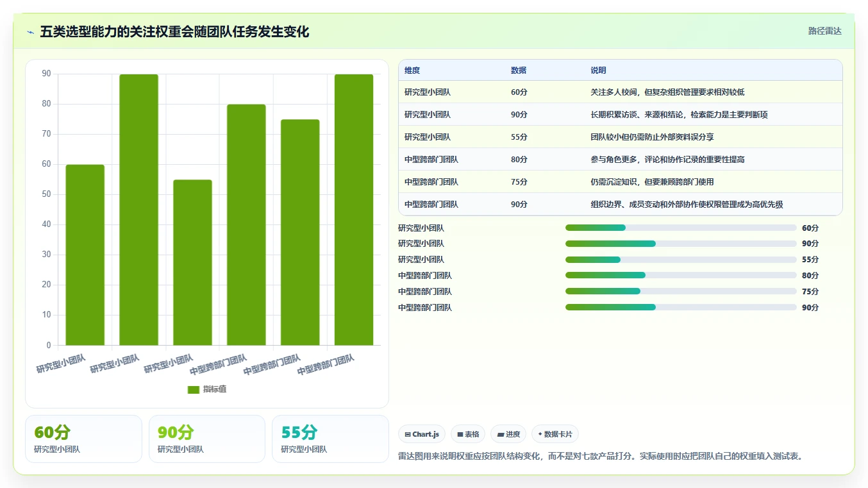Click the title 五类选型能力的关注权重会随团队任务发生变化
868x488 pixels.
click(174, 31)
